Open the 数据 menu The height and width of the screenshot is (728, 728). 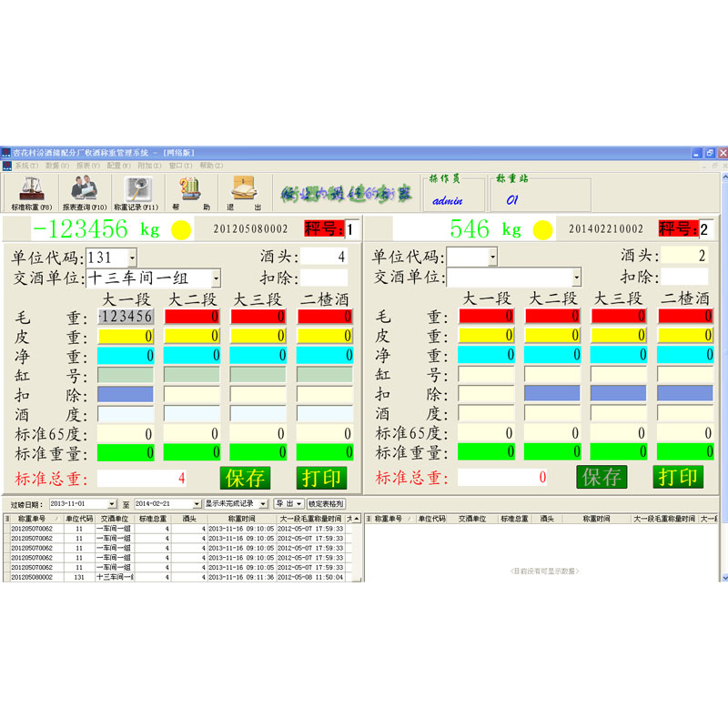(x=57, y=166)
